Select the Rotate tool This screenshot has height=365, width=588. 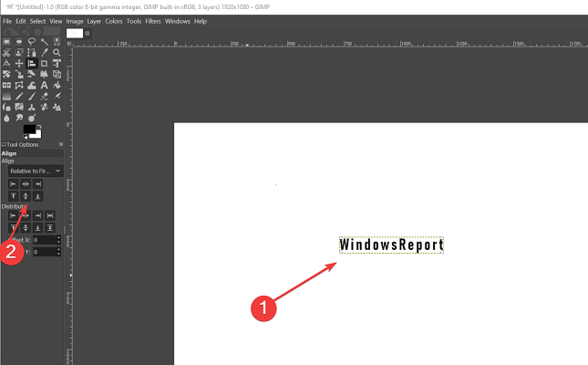pyautogui.click(x=6, y=74)
